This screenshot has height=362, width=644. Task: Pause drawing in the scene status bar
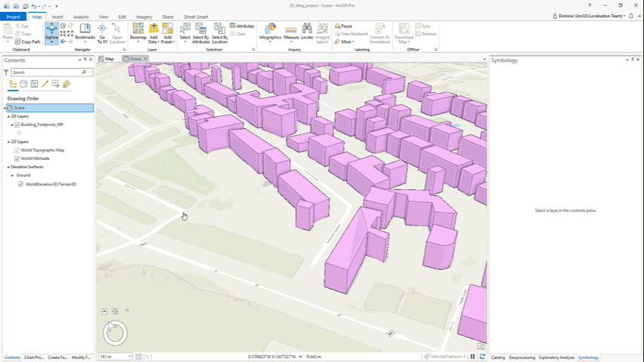click(473, 357)
